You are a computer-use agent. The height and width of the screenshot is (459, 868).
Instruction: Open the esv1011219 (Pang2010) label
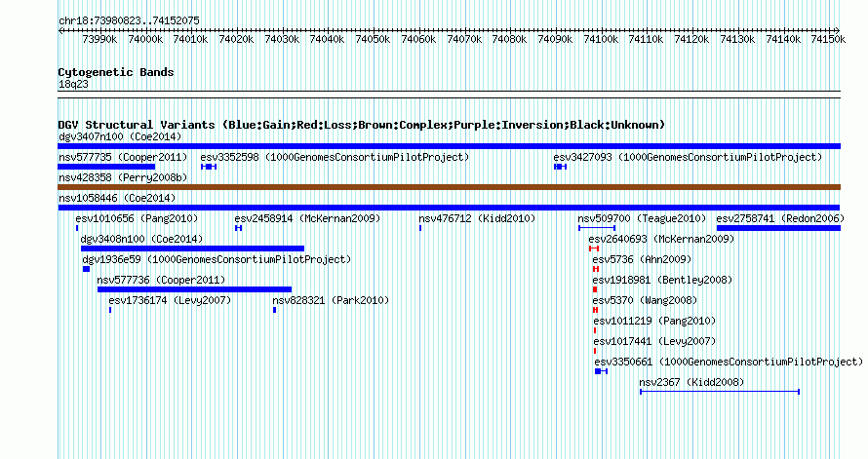654,321
